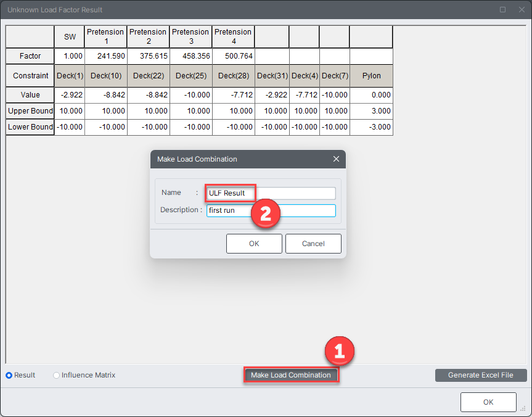This screenshot has height=417, width=532.
Task: Click the Name field containing ULF Result
Action: tap(271, 193)
